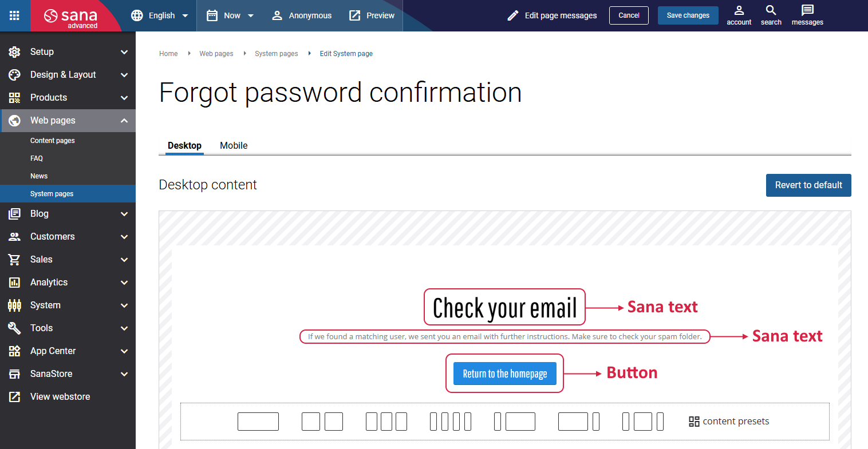Open content presets

(729, 422)
